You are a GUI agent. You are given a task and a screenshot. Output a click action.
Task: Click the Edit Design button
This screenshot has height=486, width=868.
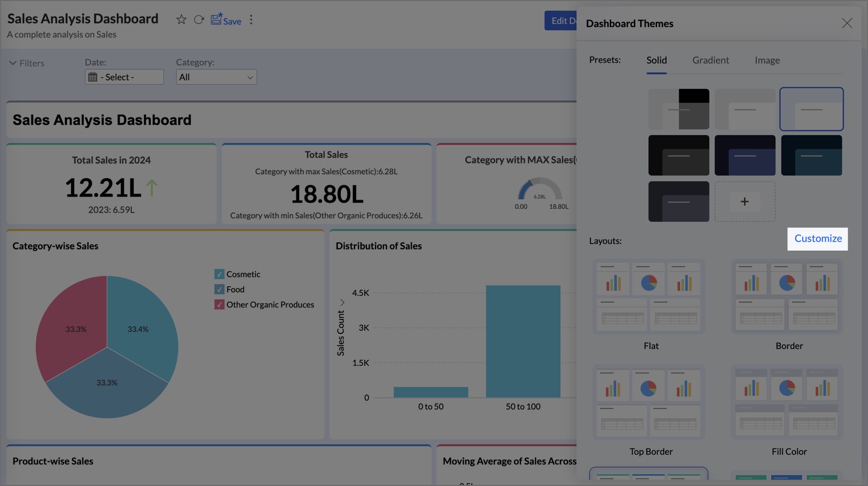pyautogui.click(x=561, y=21)
